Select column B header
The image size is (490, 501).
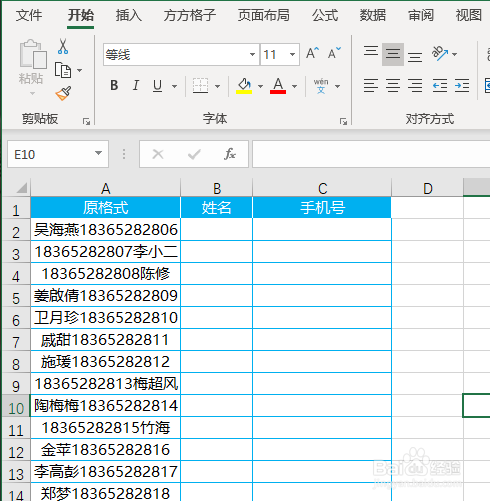click(217, 188)
